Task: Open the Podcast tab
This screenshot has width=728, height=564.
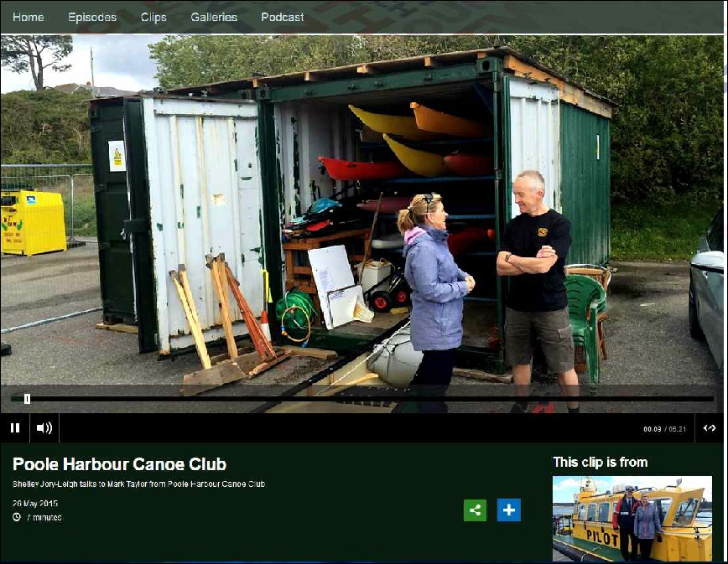Action: pos(283,17)
